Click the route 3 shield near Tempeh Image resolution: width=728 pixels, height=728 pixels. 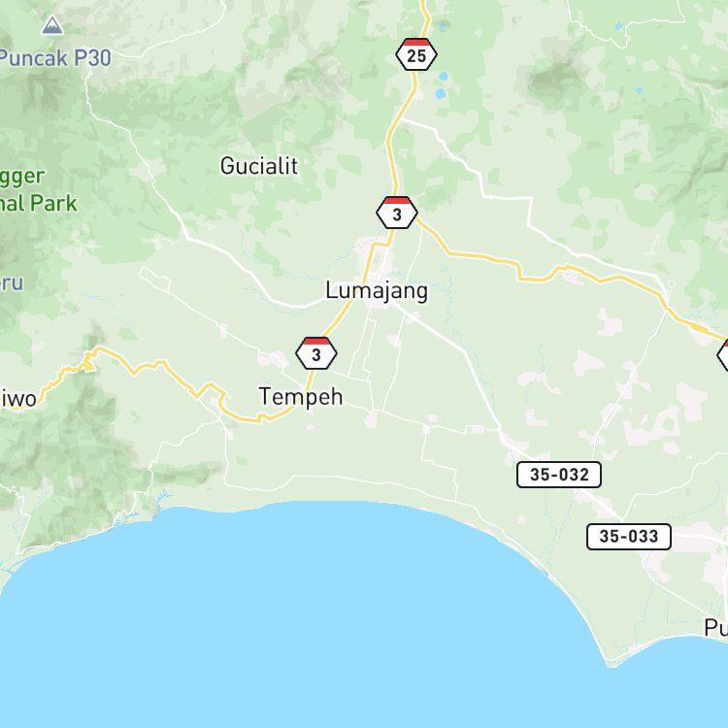tap(316, 353)
